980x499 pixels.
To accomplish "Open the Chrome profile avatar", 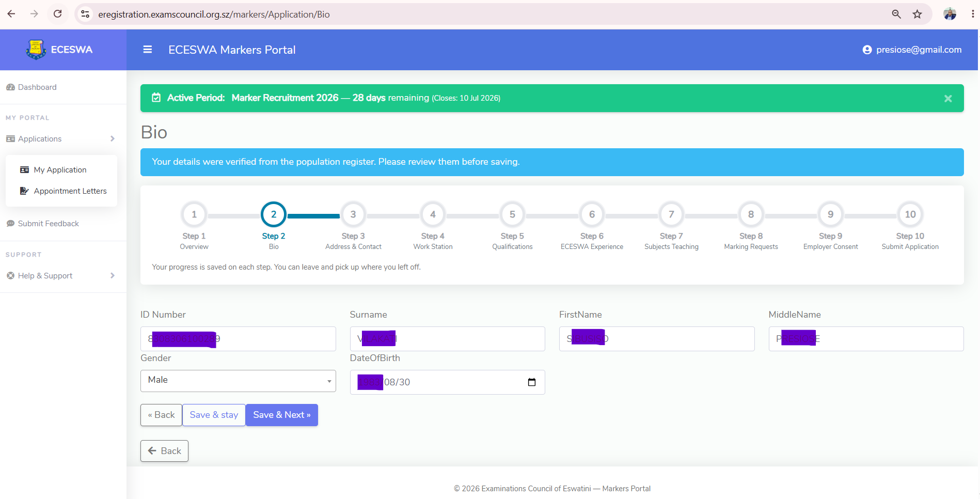I will (x=950, y=14).
